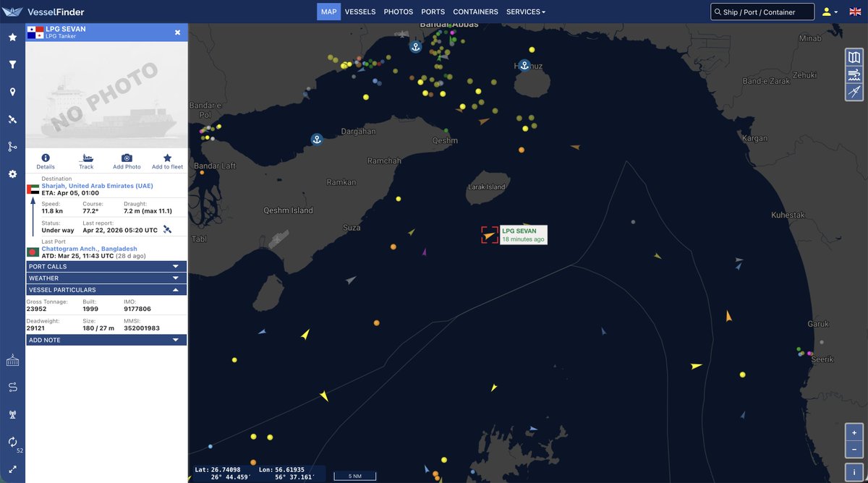This screenshot has height=483, width=868.
Task: Open user account dropdown
Action: [830, 12]
